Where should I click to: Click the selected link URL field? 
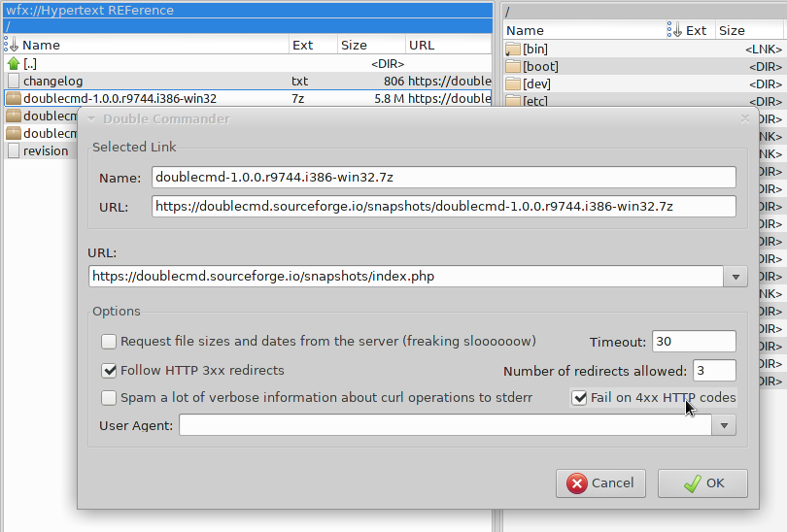coord(444,207)
